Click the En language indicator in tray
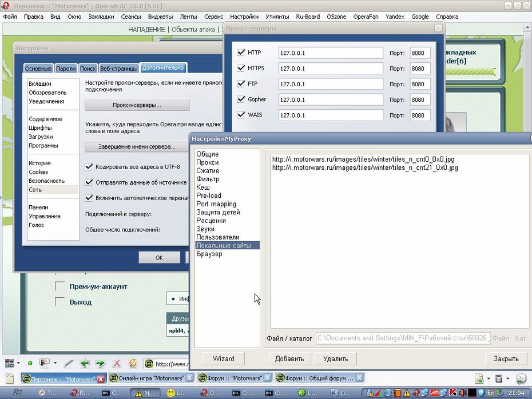 coord(491,393)
